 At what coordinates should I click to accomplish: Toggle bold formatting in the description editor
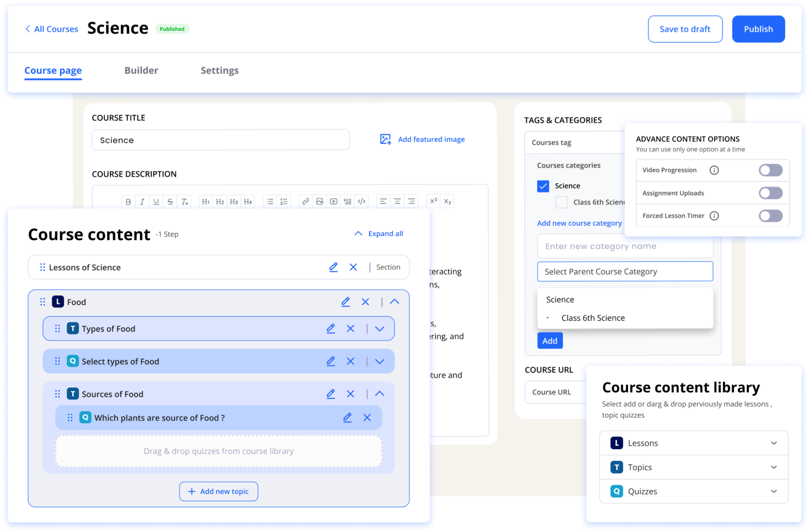pyautogui.click(x=128, y=201)
